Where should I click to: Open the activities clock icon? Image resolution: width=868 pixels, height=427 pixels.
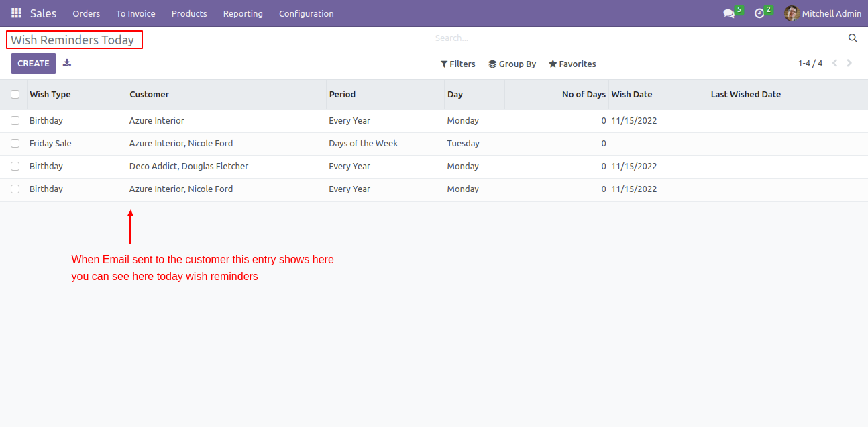click(759, 13)
